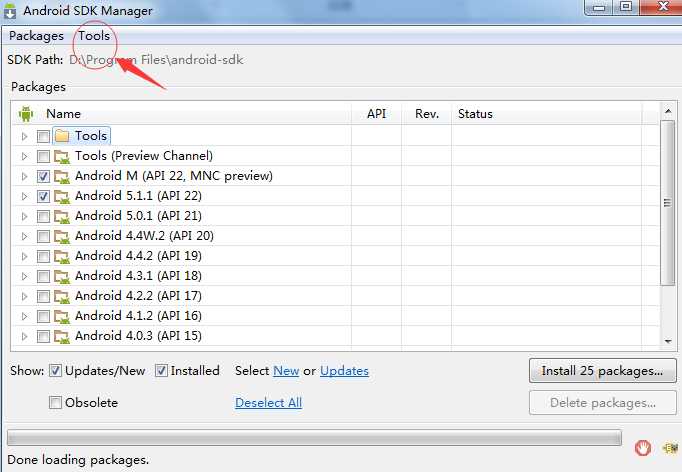The image size is (682, 472).
Task: Expand the Android 5.0.1 (API 21) node
Action: (x=24, y=217)
